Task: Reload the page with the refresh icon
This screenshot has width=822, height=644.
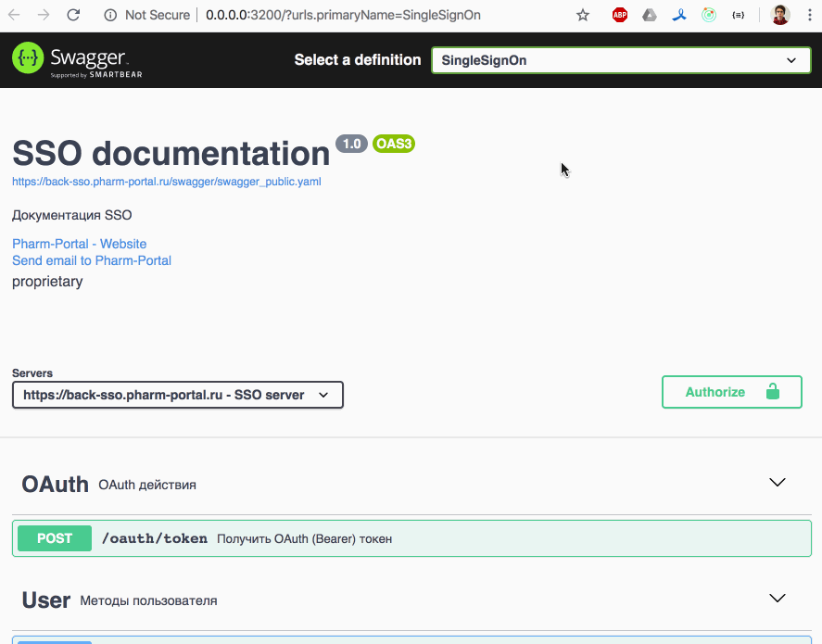Action: coord(73,15)
